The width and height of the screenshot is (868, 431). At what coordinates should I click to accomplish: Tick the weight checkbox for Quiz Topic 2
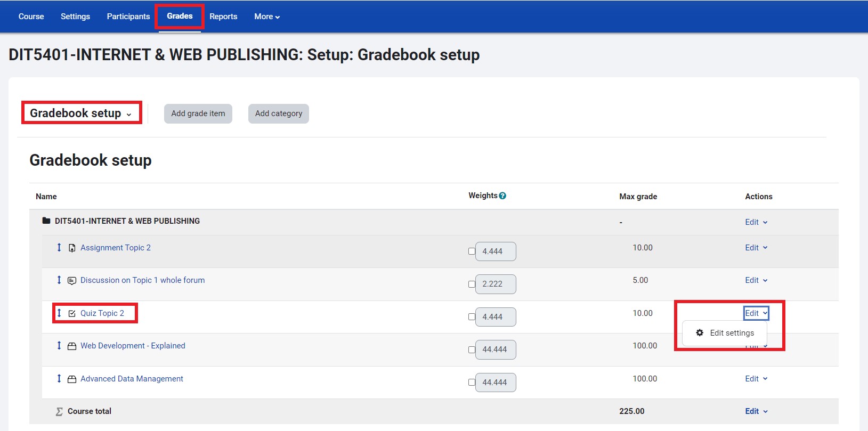click(x=472, y=317)
